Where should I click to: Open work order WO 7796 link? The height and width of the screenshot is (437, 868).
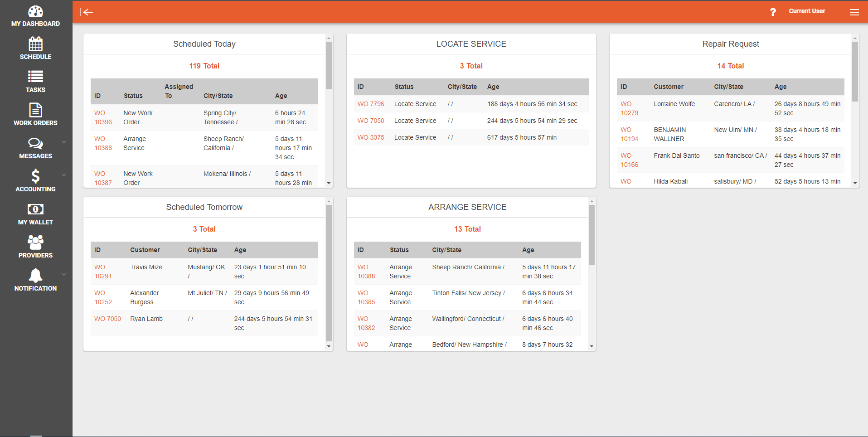click(370, 104)
